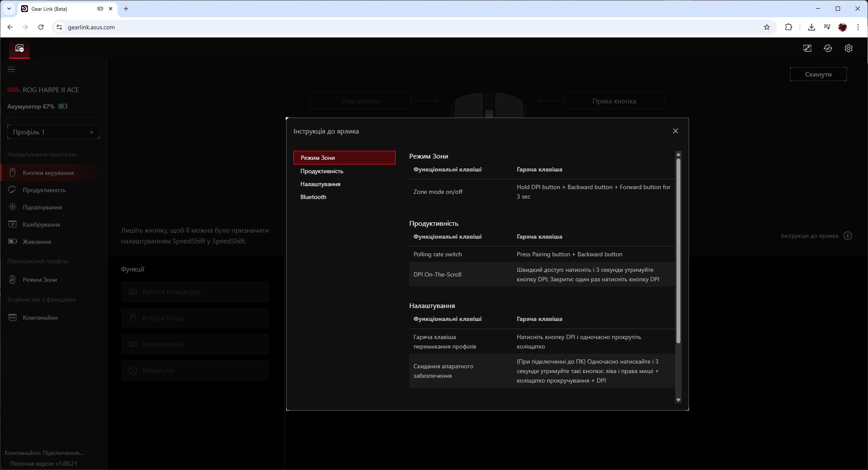The height and width of the screenshot is (470, 868).
Task: Open the Калібрування calibration section
Action: [x=41, y=224]
